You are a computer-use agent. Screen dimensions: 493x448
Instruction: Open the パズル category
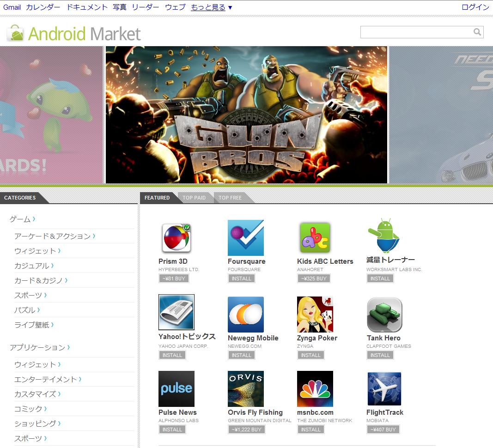(27, 310)
